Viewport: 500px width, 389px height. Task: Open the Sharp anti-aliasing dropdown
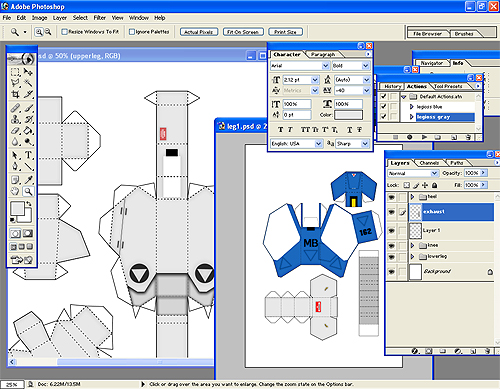(365, 144)
